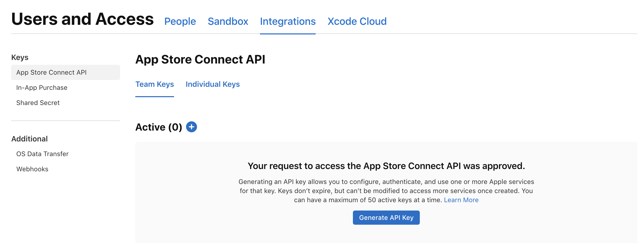644x250 pixels.
Task: Select App Store Connect API in sidebar
Action: click(x=66, y=72)
